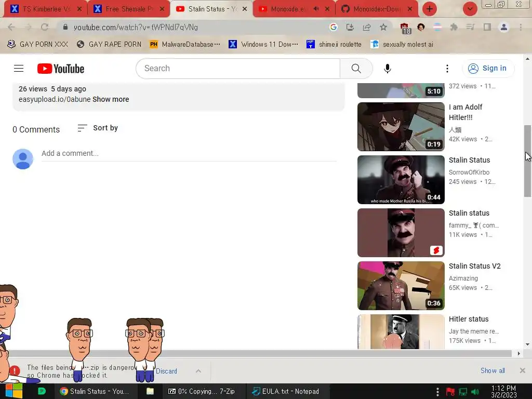
Task: Click the Add a comment field
Action: click(189, 153)
